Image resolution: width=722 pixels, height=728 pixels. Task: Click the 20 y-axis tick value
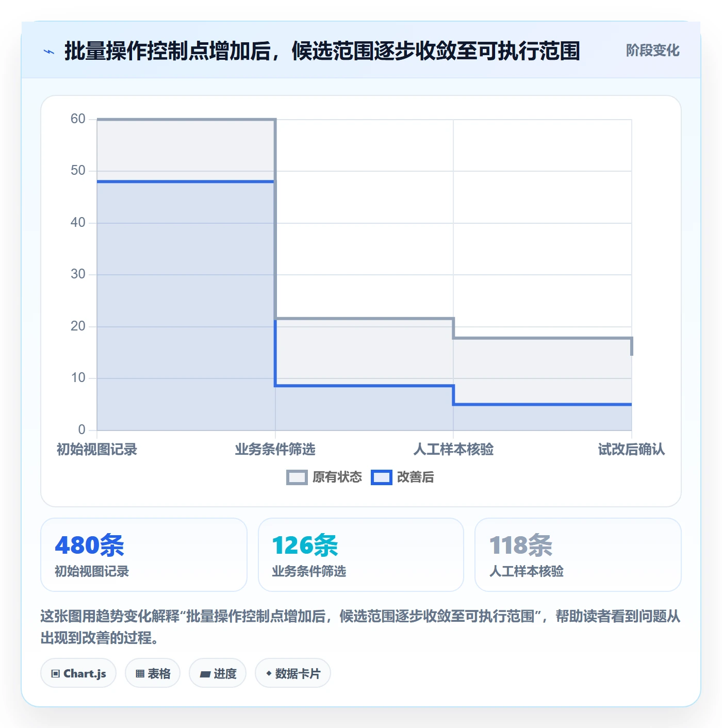(78, 326)
